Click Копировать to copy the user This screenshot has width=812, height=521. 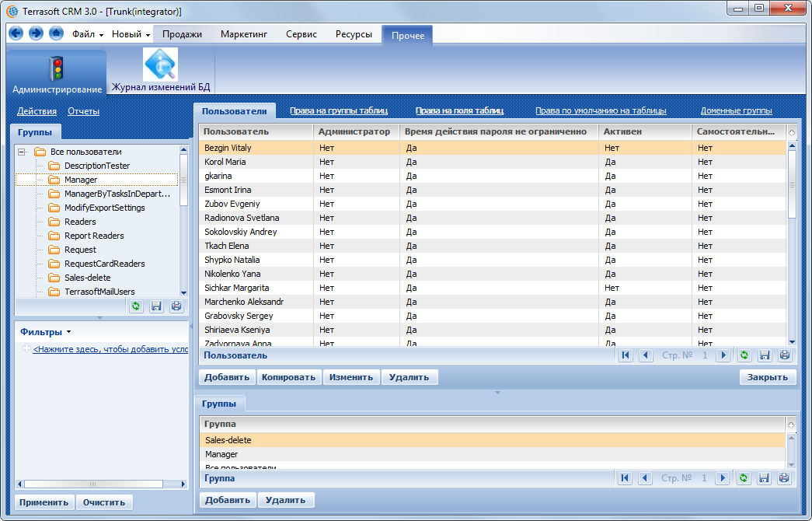[x=288, y=377]
